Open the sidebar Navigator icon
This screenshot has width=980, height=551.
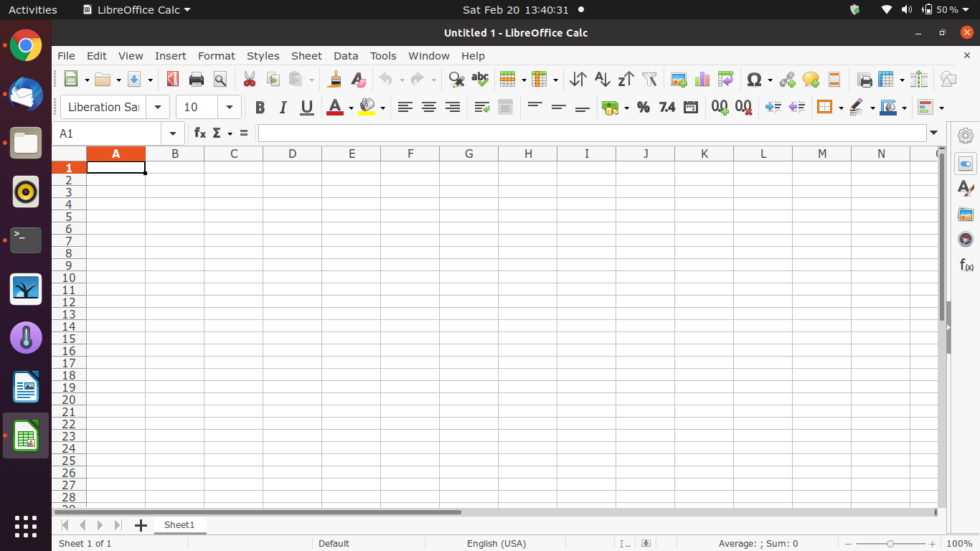click(966, 239)
